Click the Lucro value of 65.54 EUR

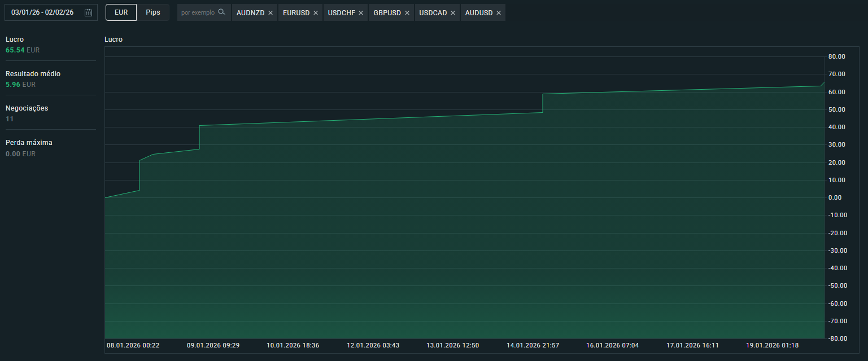[x=22, y=50]
